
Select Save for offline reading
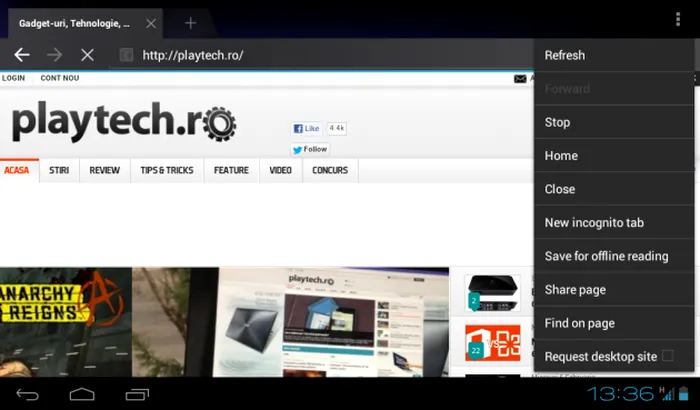(x=614, y=256)
